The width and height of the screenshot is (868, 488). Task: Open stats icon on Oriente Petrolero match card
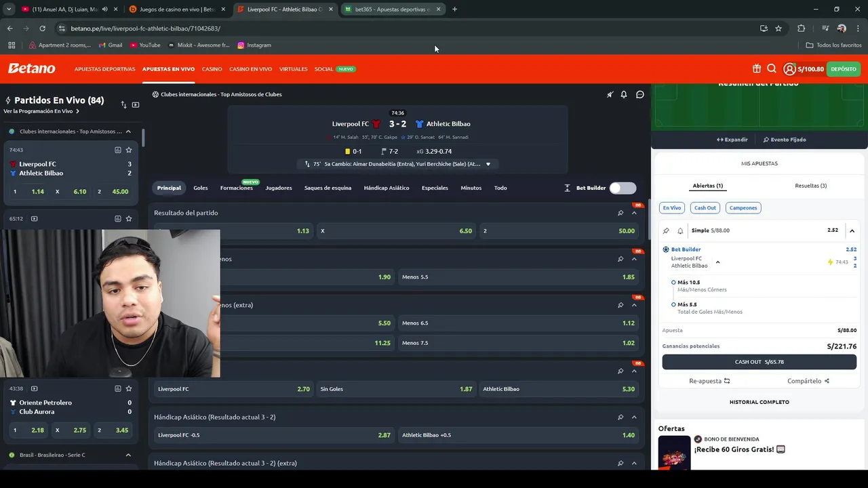(x=118, y=388)
